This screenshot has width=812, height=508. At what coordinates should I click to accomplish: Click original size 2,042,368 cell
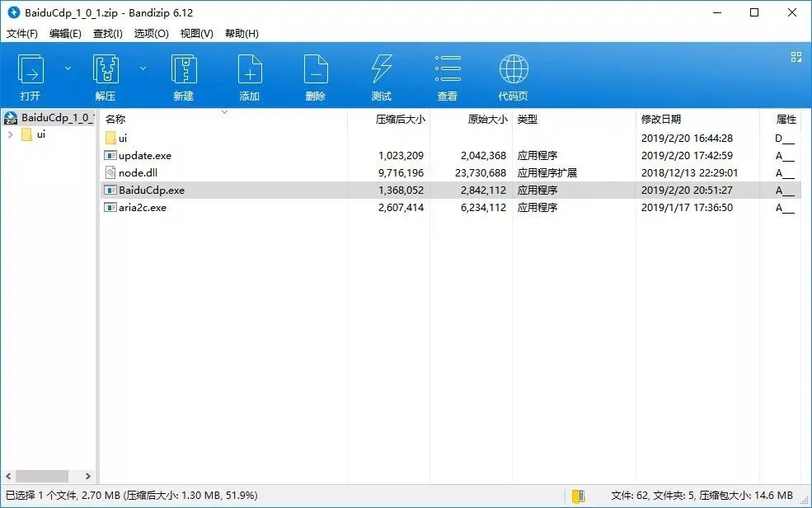[483, 155]
